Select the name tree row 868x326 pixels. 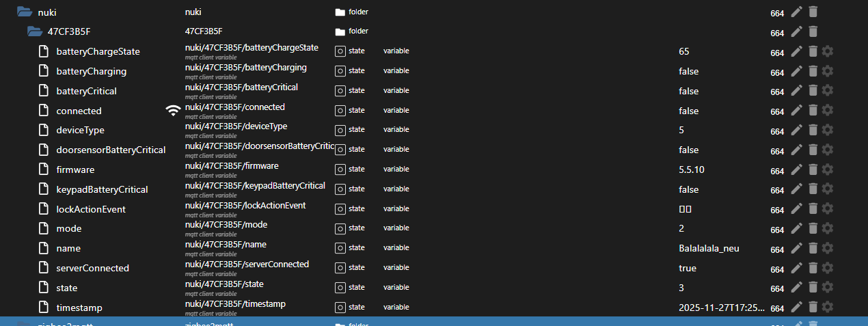(434, 248)
